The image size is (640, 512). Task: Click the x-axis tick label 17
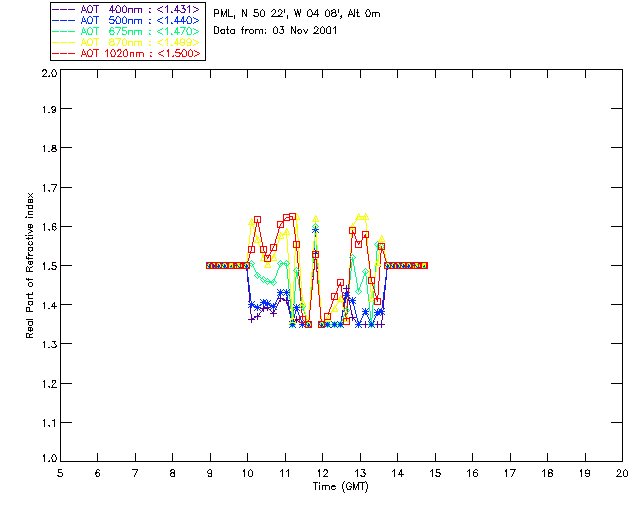510,473
